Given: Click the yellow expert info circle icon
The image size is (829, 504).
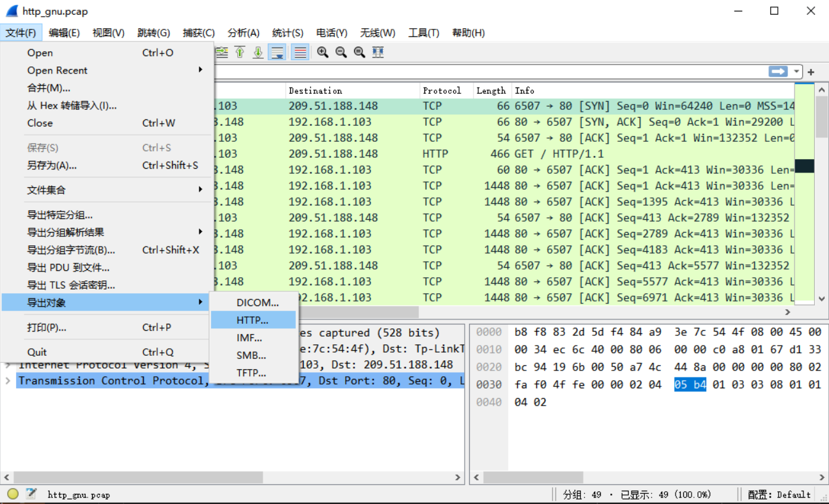Looking at the screenshot, I should 13,494.
